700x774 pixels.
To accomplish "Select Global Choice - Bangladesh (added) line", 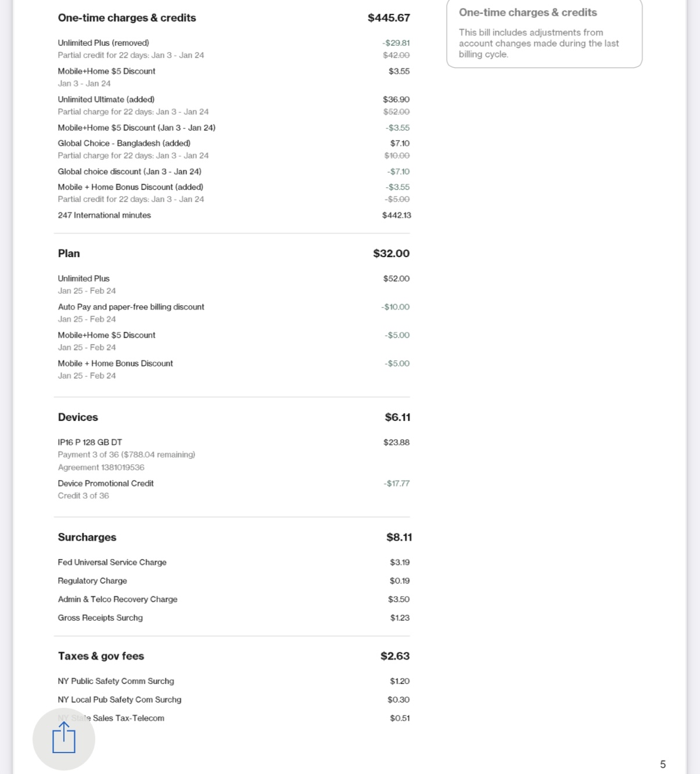I will 124,143.
